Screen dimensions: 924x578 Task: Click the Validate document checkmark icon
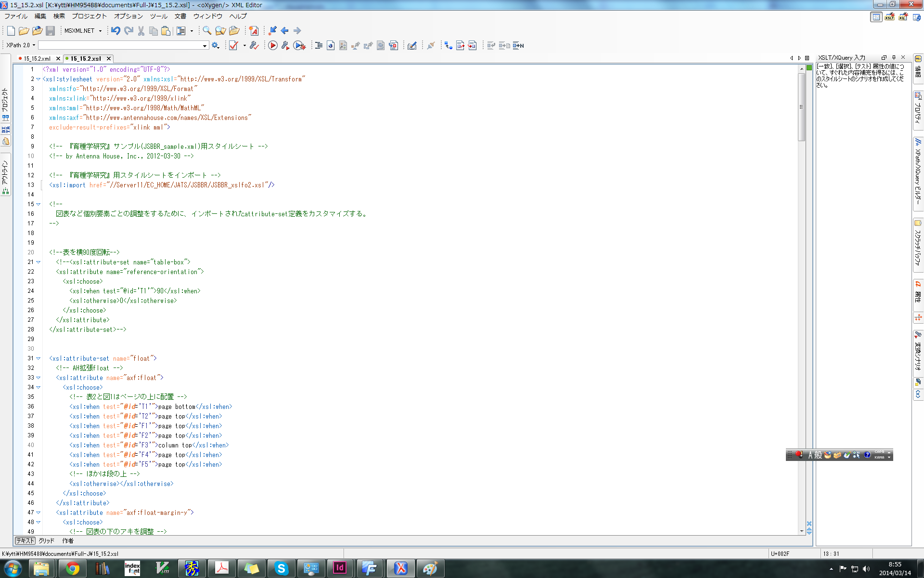click(233, 45)
